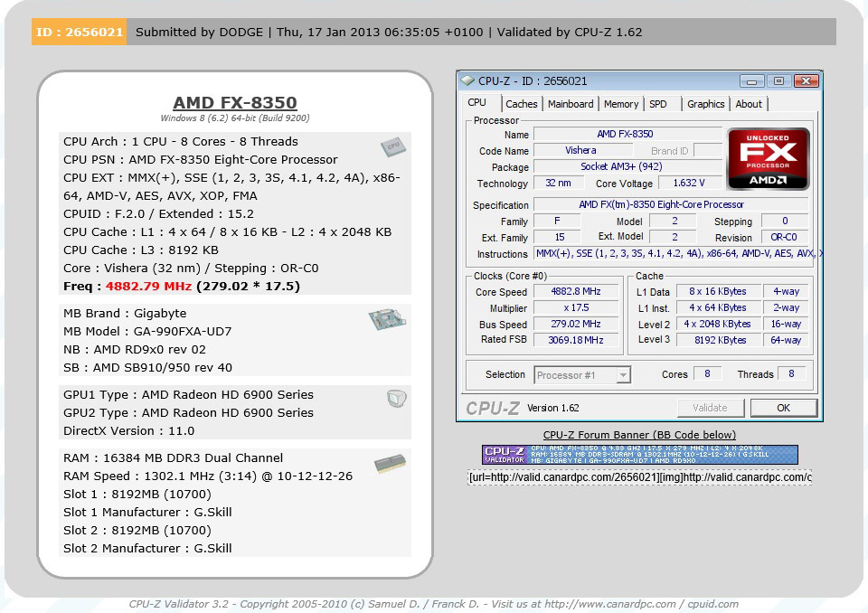Screen dimensions: 868x613
Task: Click the Revision value OR-C0
Action: [x=785, y=237]
